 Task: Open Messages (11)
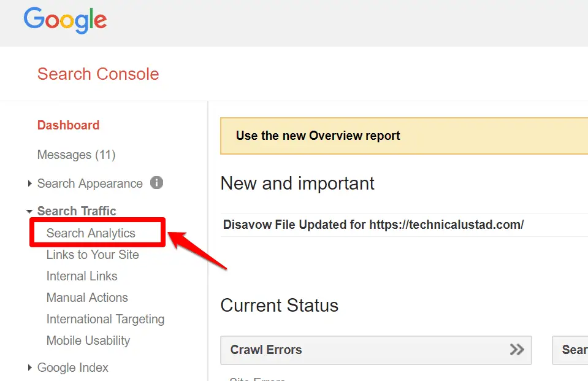coord(76,155)
